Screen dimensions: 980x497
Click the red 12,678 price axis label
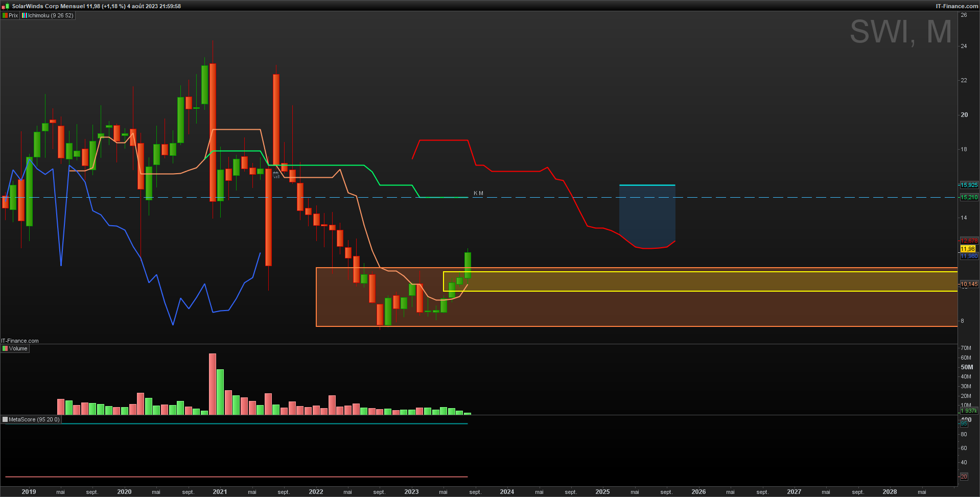click(969, 241)
